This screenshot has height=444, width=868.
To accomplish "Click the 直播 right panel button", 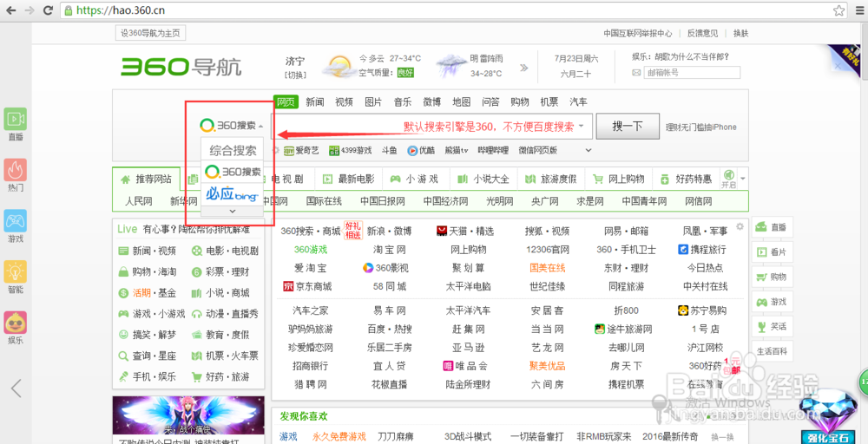I will pyautogui.click(x=772, y=227).
